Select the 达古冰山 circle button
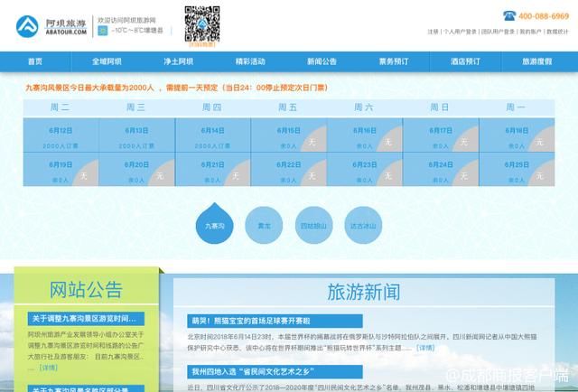The image size is (578, 392). click(x=363, y=225)
